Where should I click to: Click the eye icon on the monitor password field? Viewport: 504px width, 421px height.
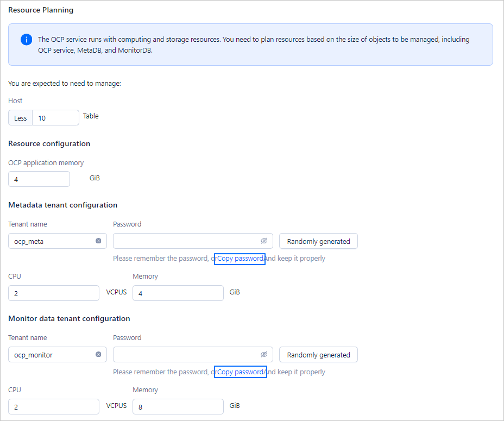[264, 354]
